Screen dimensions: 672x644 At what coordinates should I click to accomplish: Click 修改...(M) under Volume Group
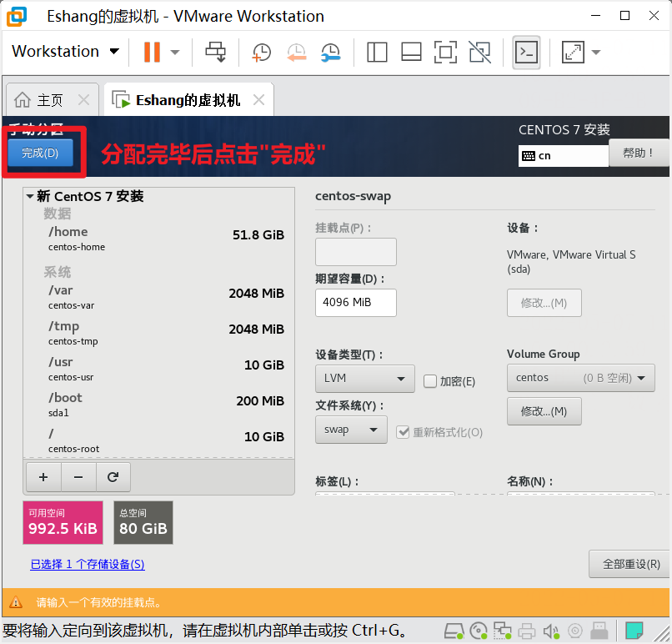coord(544,411)
